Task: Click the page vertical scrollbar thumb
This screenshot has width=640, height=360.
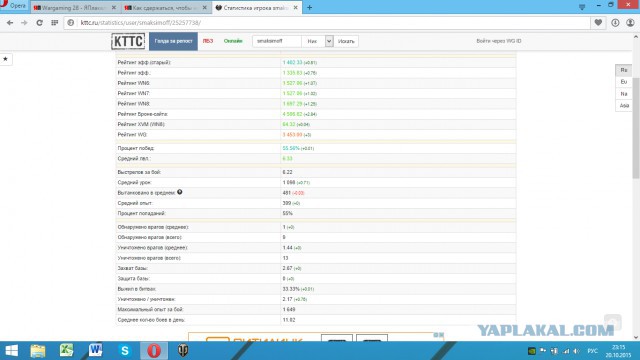Action: tap(636, 127)
